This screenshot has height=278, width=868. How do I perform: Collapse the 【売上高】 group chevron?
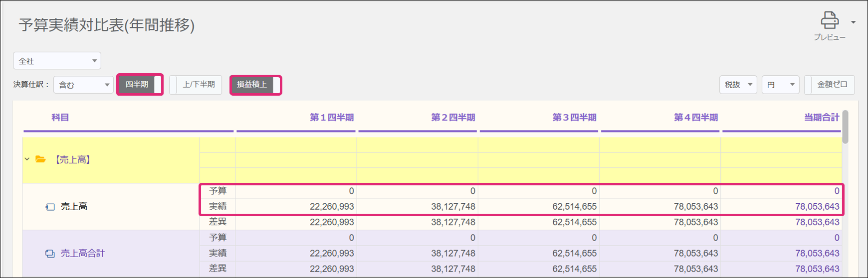coord(27,159)
